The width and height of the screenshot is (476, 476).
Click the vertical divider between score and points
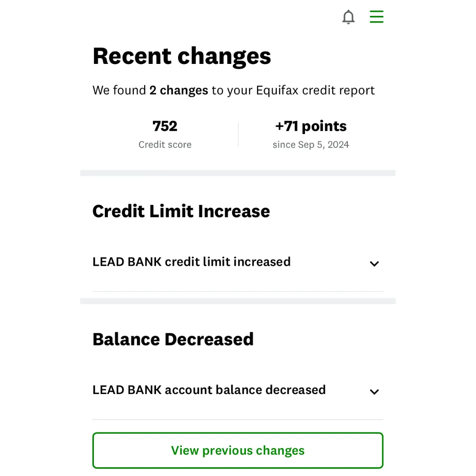click(238, 134)
